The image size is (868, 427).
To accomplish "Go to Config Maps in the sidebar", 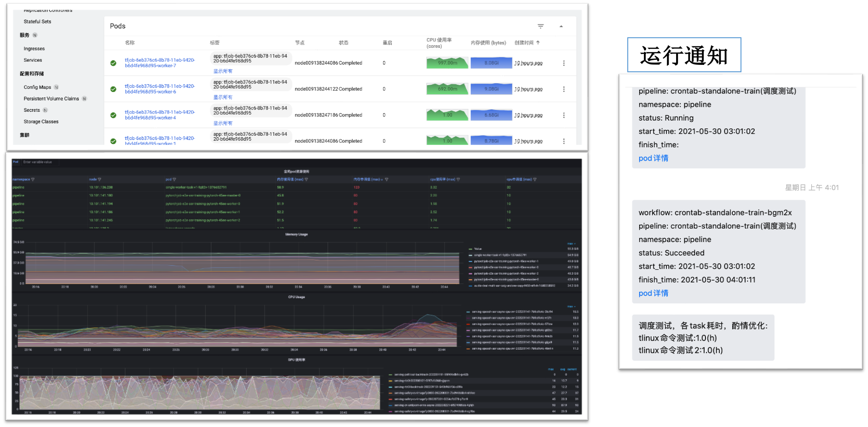I will click(x=37, y=87).
